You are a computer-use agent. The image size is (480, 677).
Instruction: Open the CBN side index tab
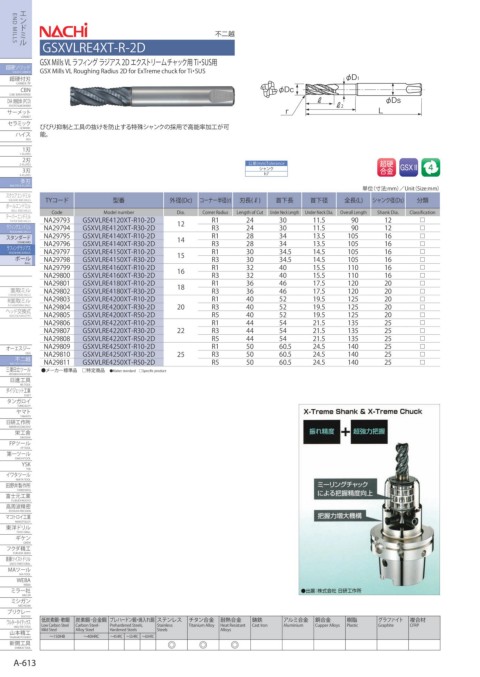pos(16,91)
